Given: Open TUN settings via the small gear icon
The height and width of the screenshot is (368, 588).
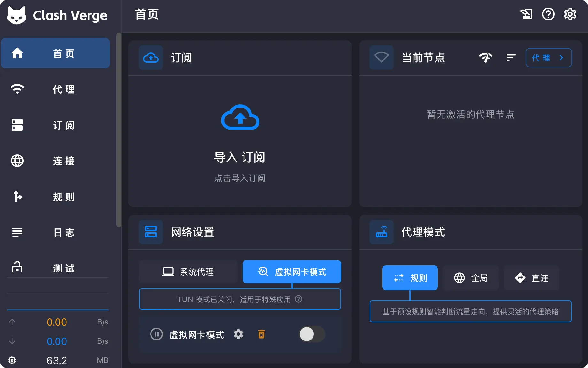Looking at the screenshot, I should 238,334.
